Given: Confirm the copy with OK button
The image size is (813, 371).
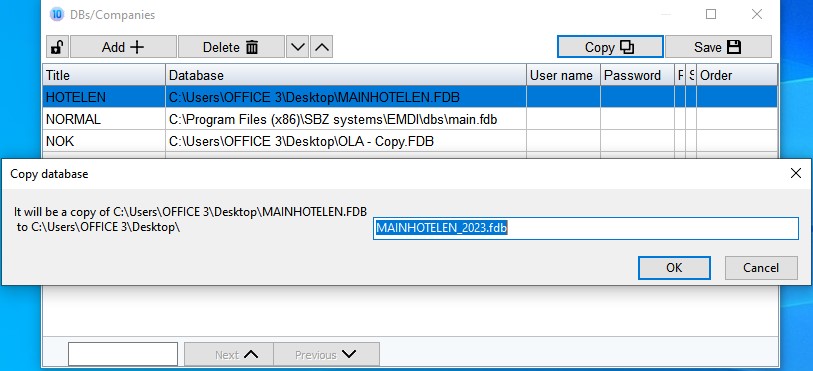Looking at the screenshot, I should click(674, 268).
